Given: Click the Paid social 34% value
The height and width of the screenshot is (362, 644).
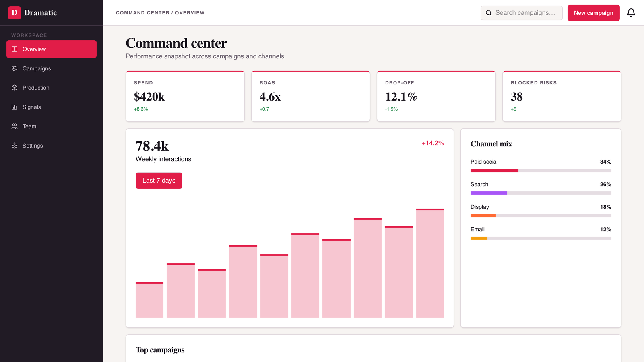Looking at the screenshot, I should 605,162.
